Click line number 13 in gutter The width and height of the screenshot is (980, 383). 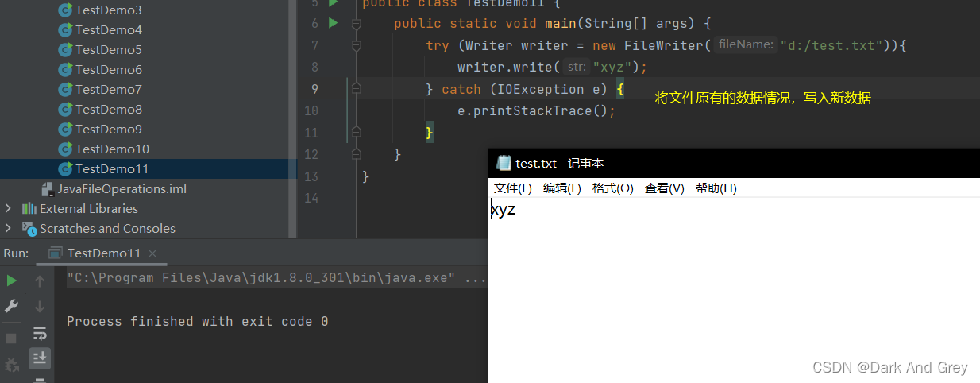point(311,176)
